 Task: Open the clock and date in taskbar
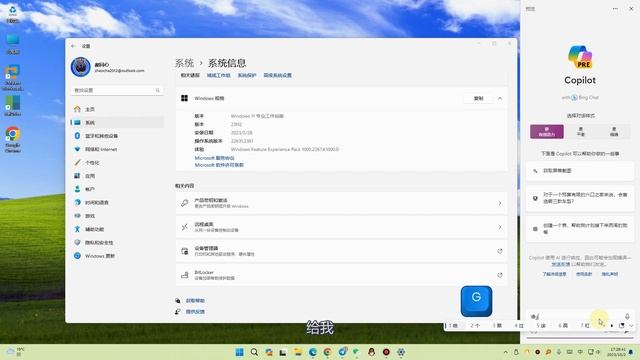(616, 352)
